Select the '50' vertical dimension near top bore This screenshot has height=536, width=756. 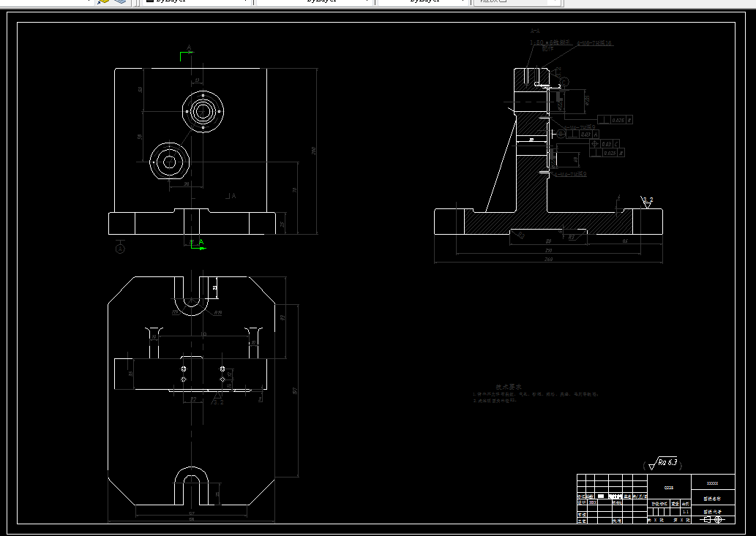coord(141,89)
